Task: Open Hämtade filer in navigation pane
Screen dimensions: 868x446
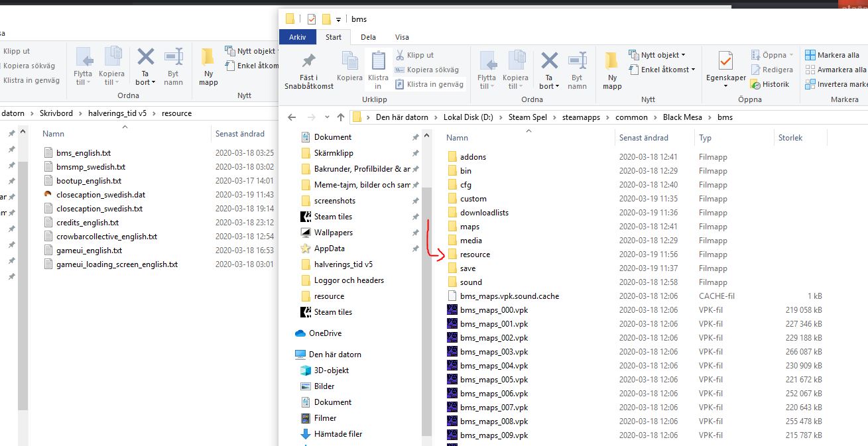Action: pos(338,434)
